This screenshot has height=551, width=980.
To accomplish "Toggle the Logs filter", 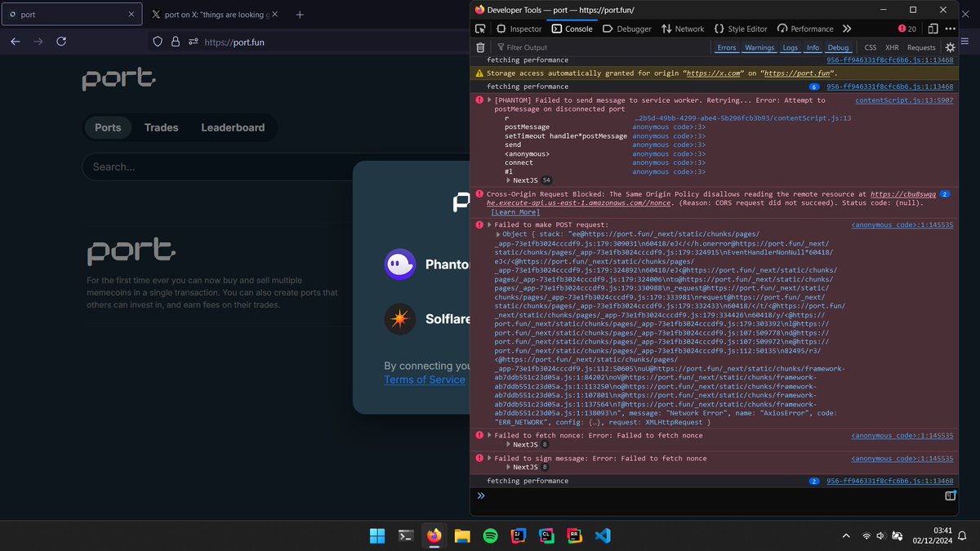I will (791, 47).
